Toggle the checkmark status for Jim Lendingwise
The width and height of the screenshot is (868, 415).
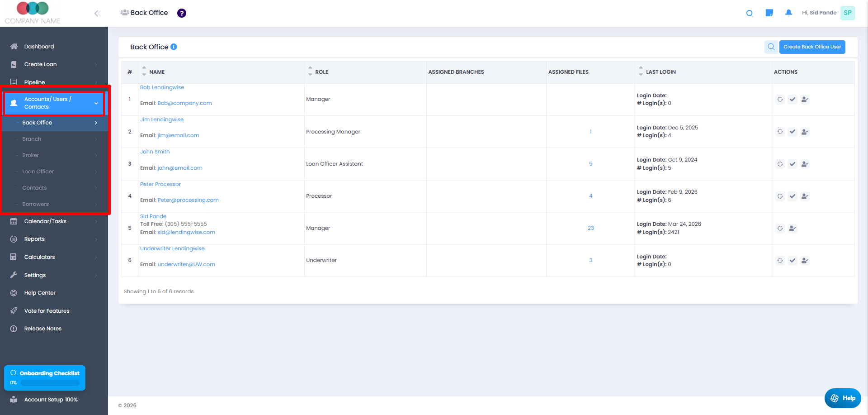pos(793,132)
